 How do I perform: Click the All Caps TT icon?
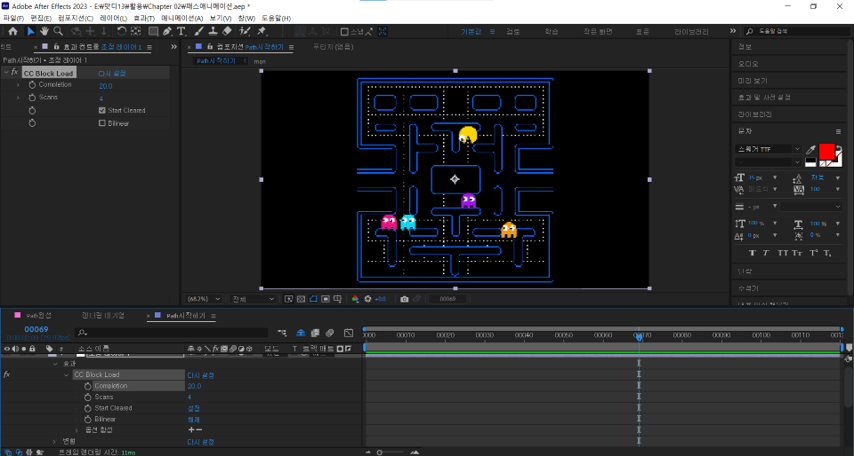click(782, 253)
